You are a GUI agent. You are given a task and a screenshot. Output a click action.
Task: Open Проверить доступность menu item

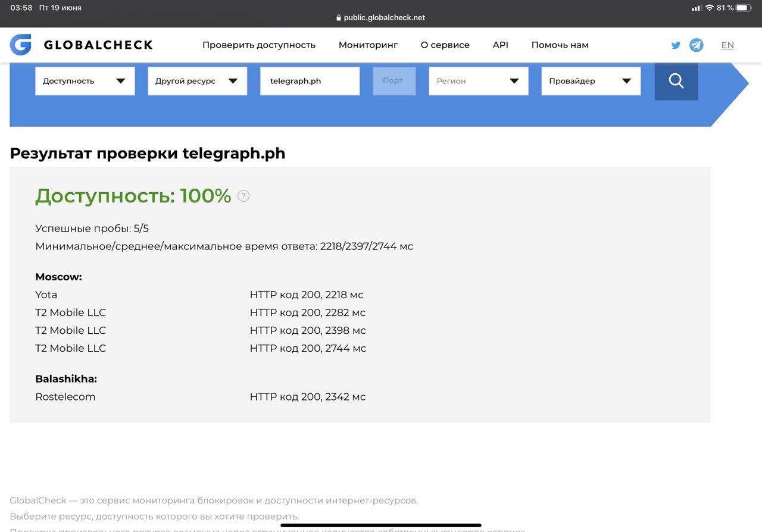pyautogui.click(x=259, y=45)
